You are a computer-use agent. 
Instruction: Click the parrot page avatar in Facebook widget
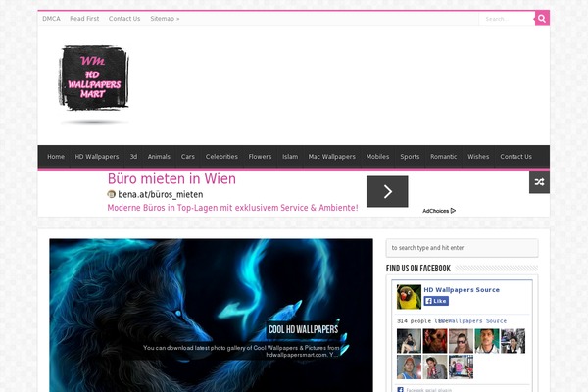pyautogui.click(x=409, y=297)
